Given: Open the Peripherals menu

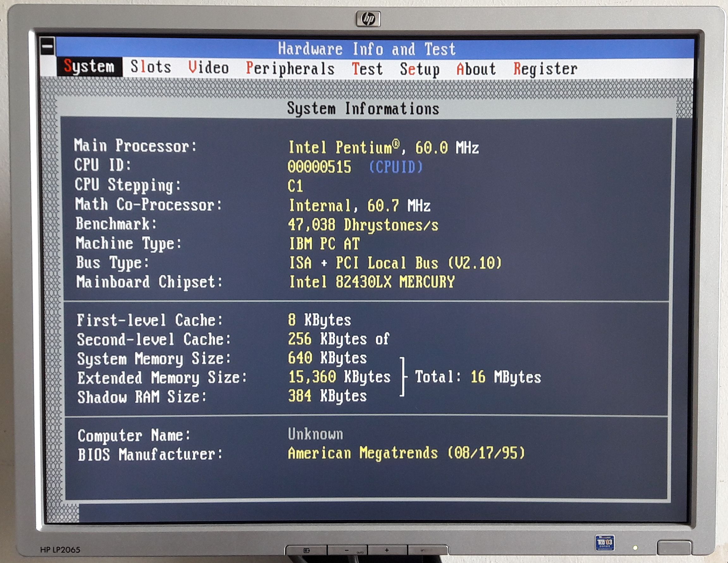Looking at the screenshot, I should [x=290, y=69].
